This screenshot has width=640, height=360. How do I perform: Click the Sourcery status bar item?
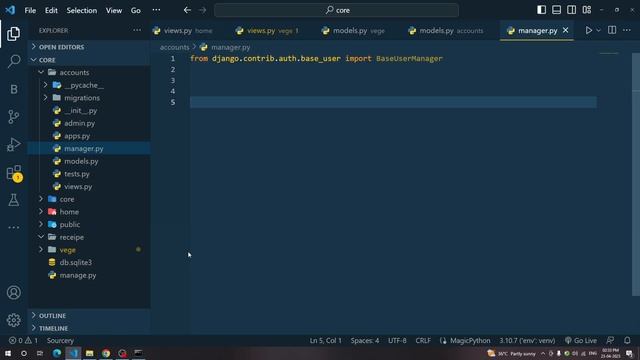[x=60, y=340]
